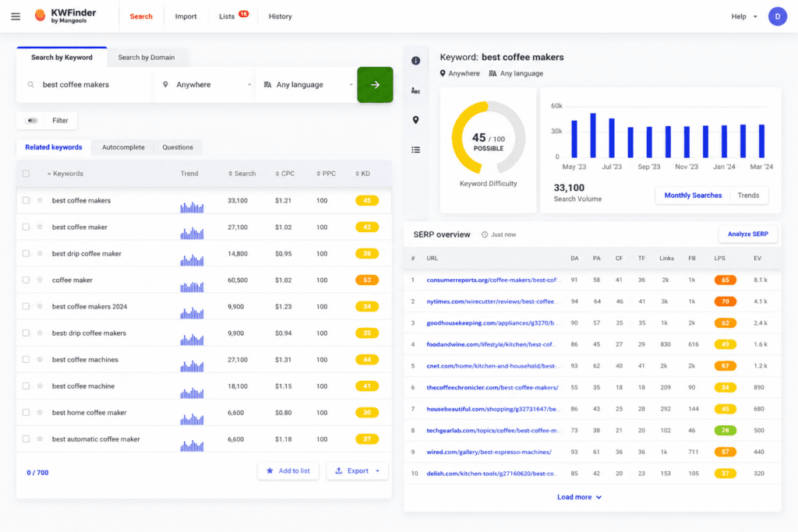Switch to Trends chart tab

click(x=748, y=196)
